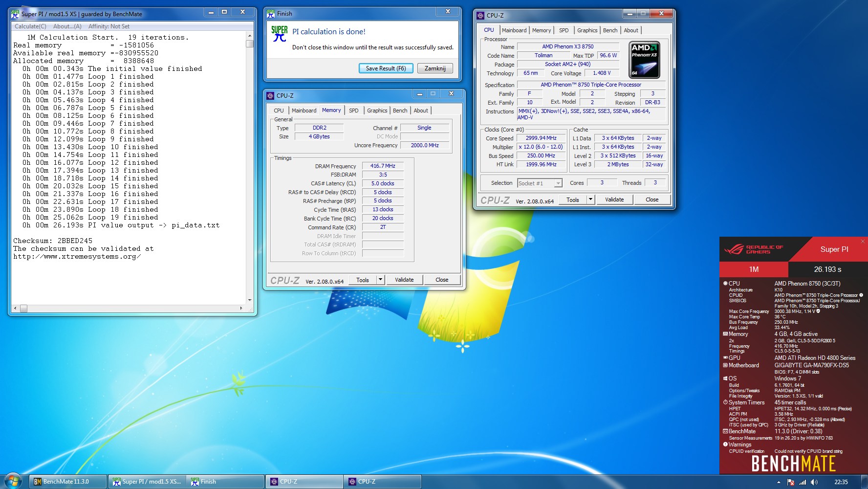
Task: Click the CPUID warning icon beside processor name
Action: (861, 295)
